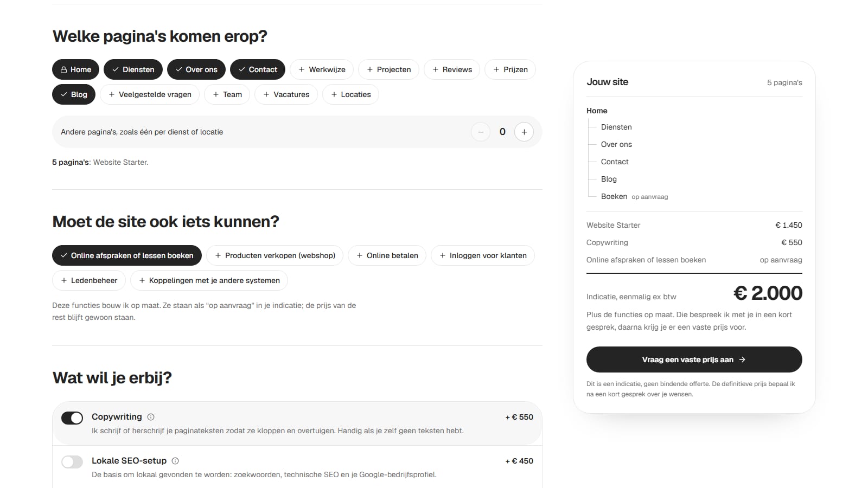The width and height of the screenshot is (868, 488).
Task: Add Inloggen voor klanten function
Action: coord(483,255)
